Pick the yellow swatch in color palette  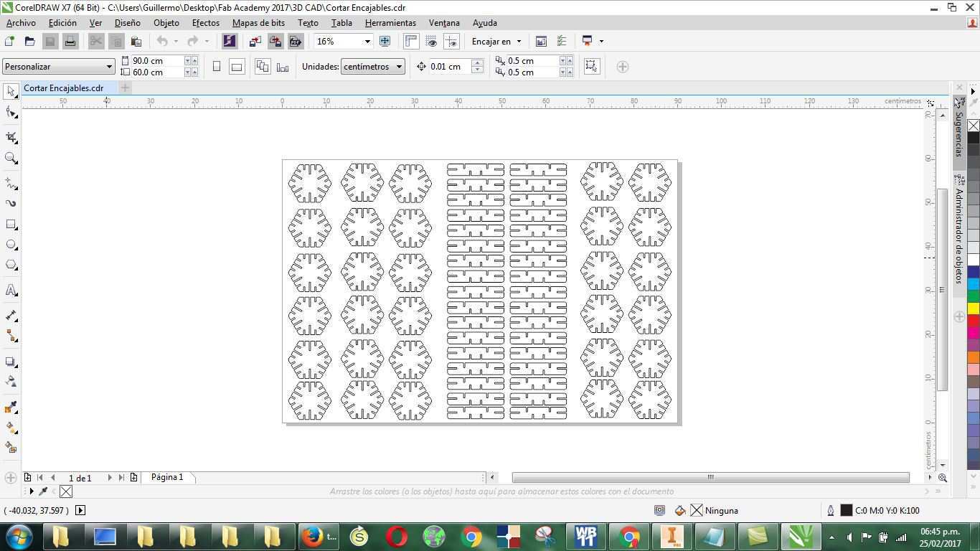click(x=974, y=309)
